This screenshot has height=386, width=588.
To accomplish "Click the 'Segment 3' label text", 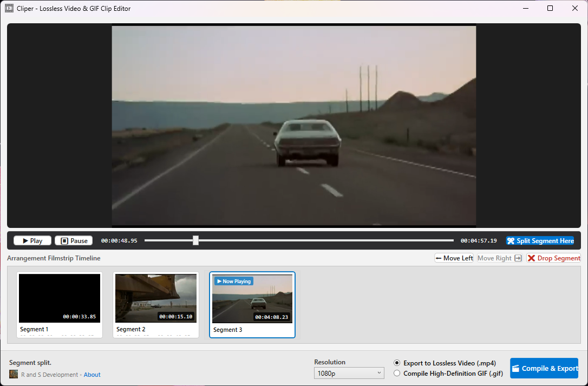I will tap(227, 330).
